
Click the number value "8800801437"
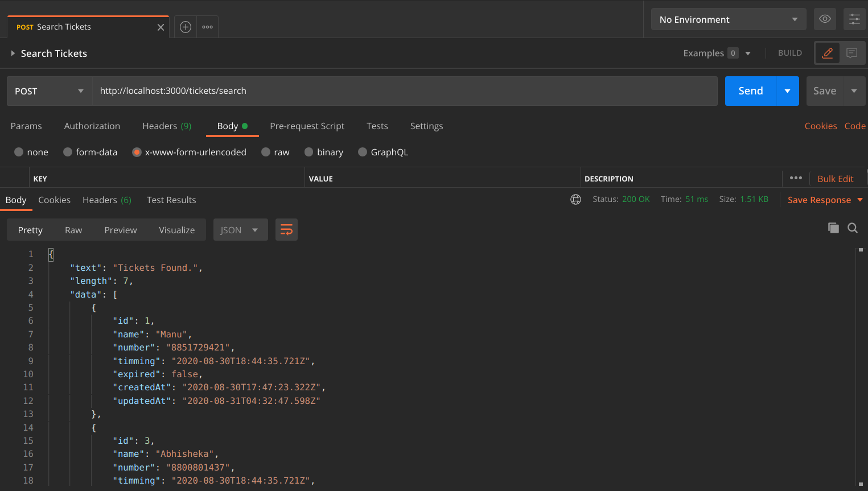tap(198, 468)
